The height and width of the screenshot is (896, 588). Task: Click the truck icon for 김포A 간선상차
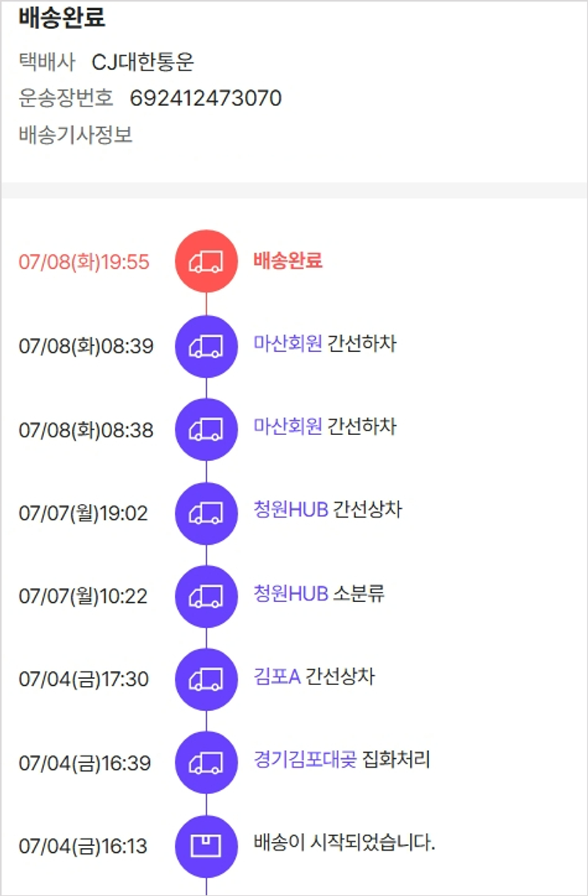pos(206,679)
